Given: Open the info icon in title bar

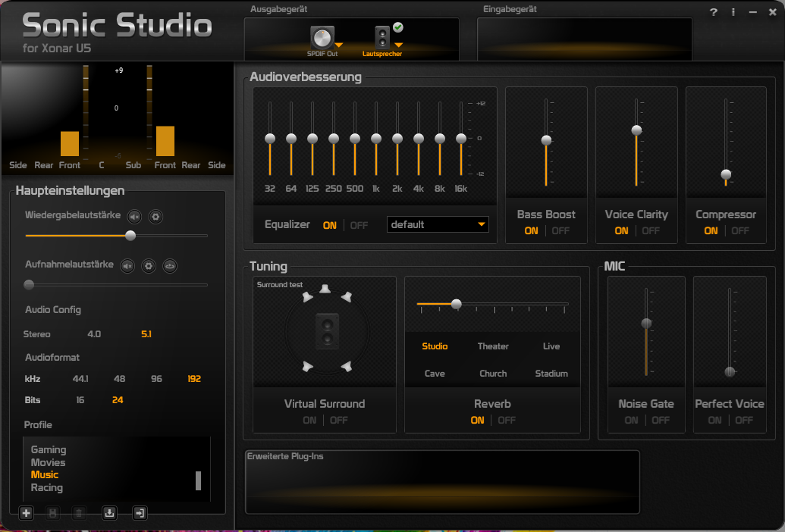Looking at the screenshot, I should [733, 12].
